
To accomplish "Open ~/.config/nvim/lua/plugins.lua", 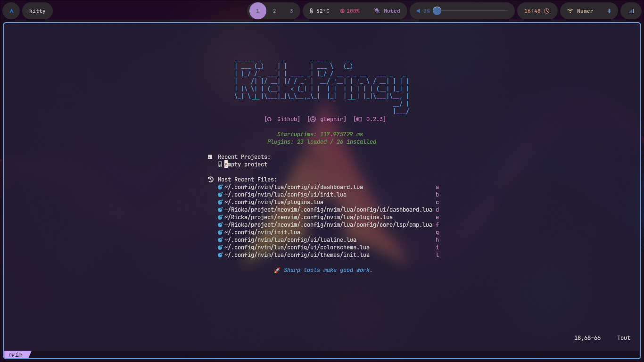I will (274, 202).
